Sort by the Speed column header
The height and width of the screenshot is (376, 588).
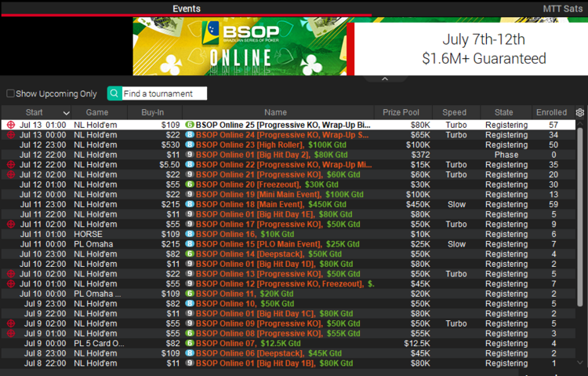click(455, 112)
